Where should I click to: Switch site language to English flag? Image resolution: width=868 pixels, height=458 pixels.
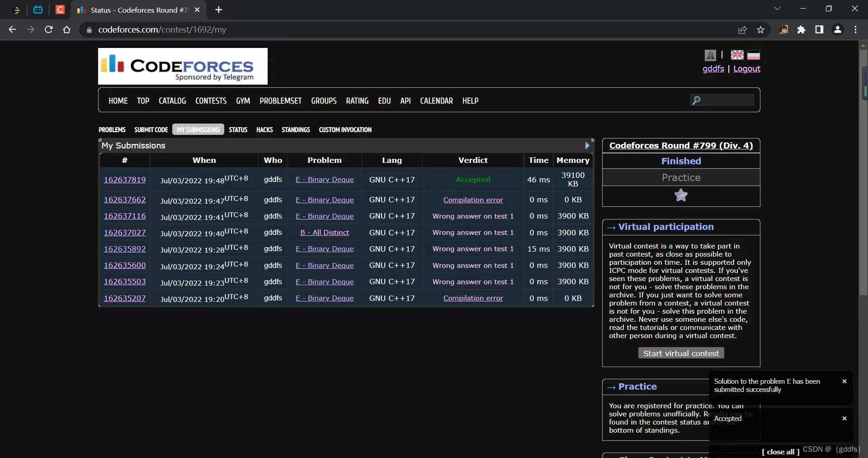click(737, 55)
